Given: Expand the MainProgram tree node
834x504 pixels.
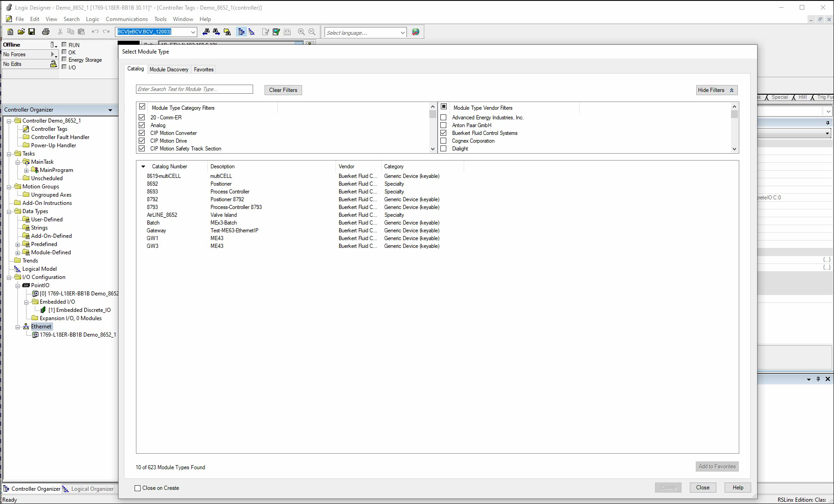Looking at the screenshot, I should click(26, 170).
